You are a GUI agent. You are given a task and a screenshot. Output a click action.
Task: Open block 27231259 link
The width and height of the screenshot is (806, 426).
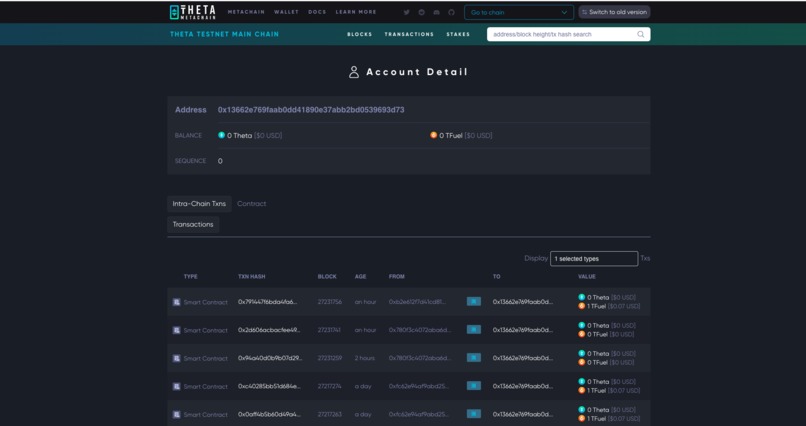pos(329,358)
